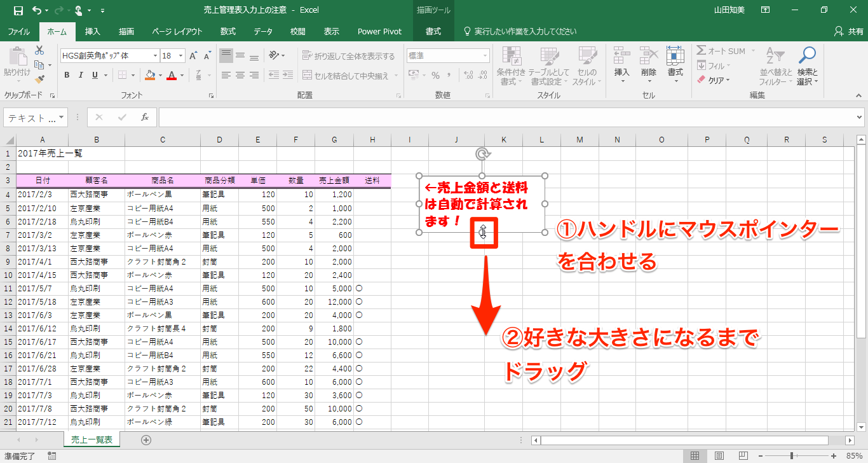The height and width of the screenshot is (463, 868).
Task: Toggle italic formatting
Action: 81,75
